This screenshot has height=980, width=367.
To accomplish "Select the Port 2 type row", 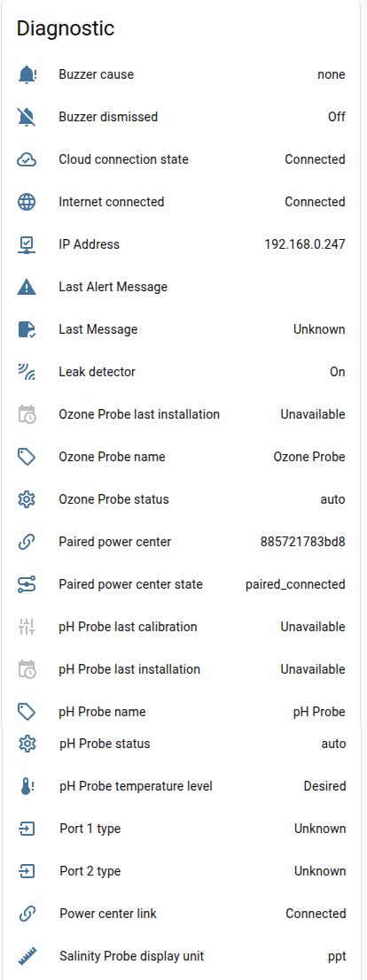I will pyautogui.click(x=181, y=870).
